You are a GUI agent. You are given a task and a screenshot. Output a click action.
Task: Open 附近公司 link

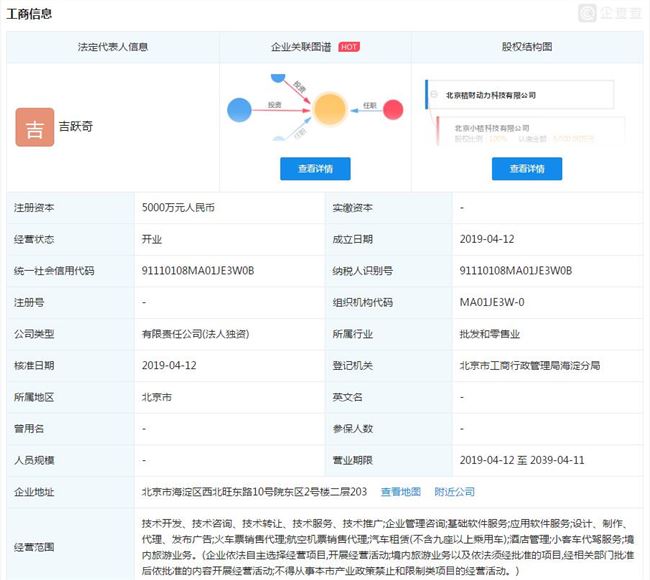[454, 492]
